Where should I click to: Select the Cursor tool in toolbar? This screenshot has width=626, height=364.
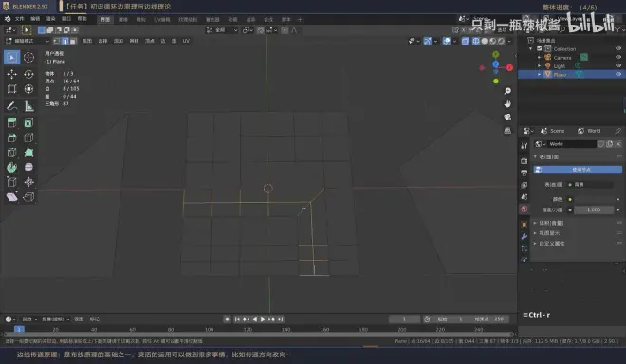(x=28, y=58)
